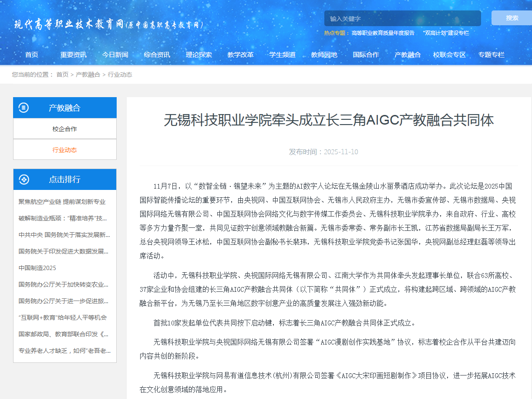Select the 校联会专区 navigation item
Viewport: 532px width, 399px height.
pos(449,54)
